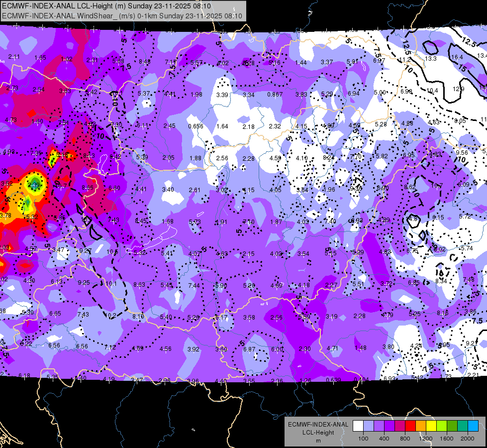Image resolution: width=487 pixels, height=448 pixels.
Task: Click the wind shear value 2.61
Action: 195,190
